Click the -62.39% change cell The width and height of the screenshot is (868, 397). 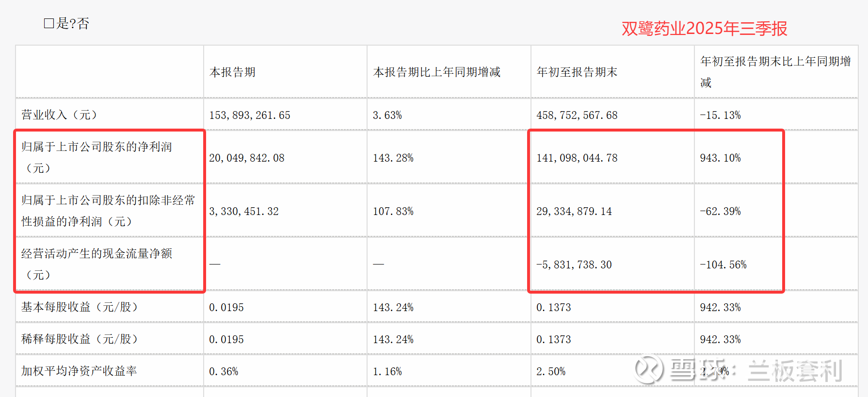pyautogui.click(x=720, y=212)
